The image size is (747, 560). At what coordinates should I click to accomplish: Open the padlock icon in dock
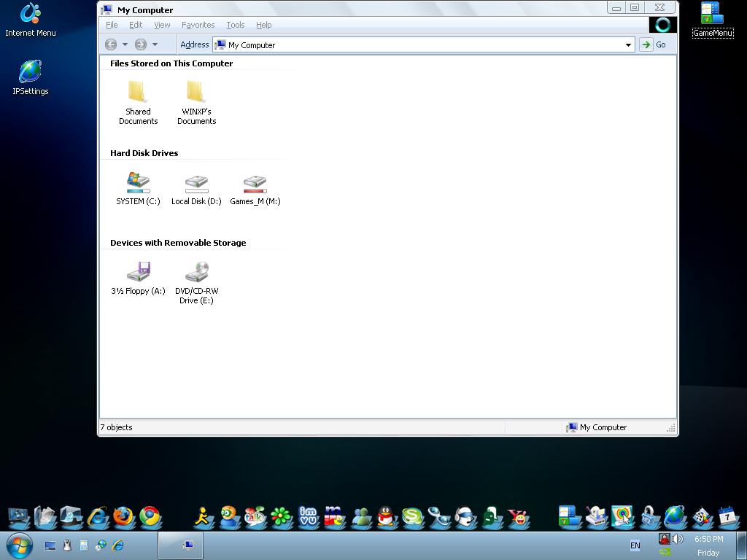coord(649,517)
